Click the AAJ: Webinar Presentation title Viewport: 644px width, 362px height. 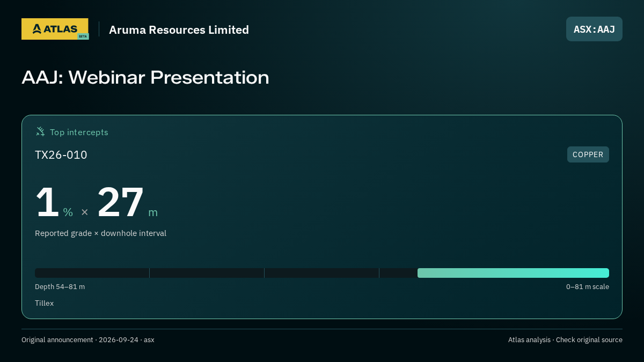click(x=145, y=77)
